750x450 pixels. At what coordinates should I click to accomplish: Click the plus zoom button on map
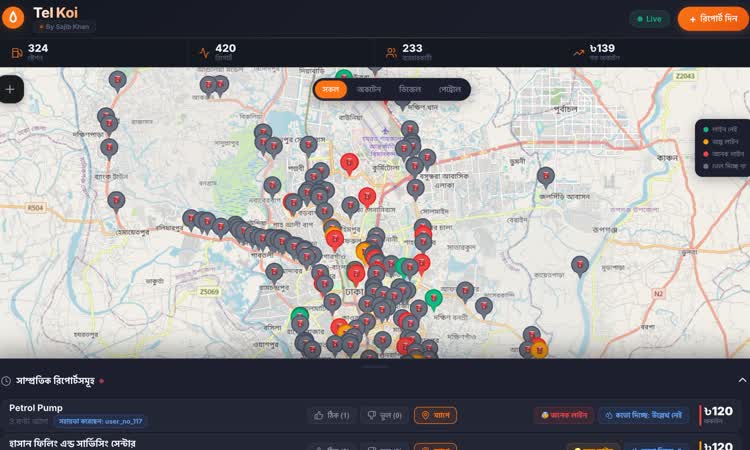click(11, 89)
